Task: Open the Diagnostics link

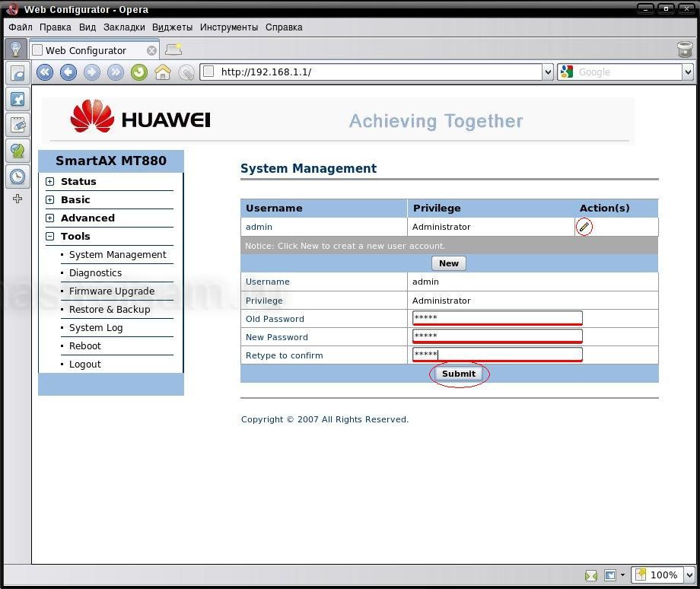Action: tap(95, 273)
